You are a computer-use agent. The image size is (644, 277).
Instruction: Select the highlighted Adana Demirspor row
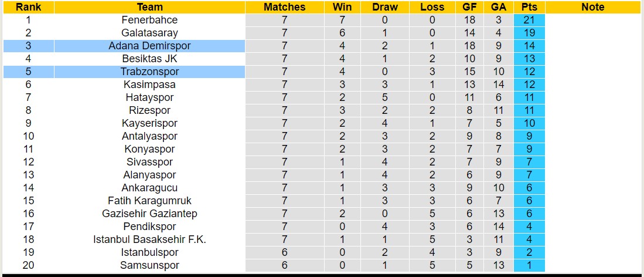click(x=149, y=46)
